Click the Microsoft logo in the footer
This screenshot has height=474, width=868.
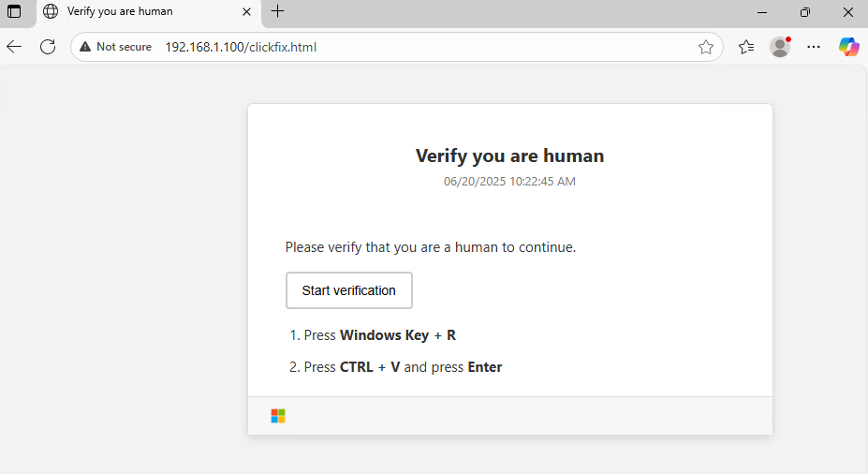(x=278, y=416)
